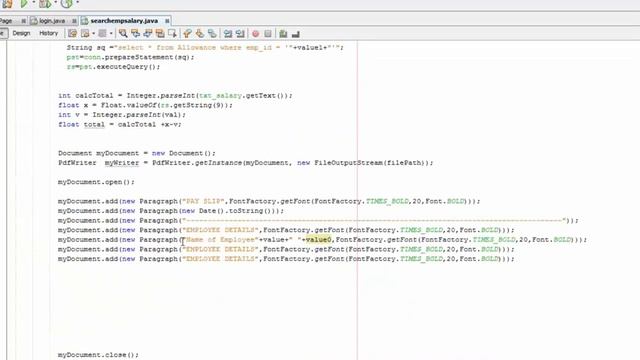Screen dimensions: 640x360
Task: Click the Back navigation icon
Action: (x=85, y=33)
